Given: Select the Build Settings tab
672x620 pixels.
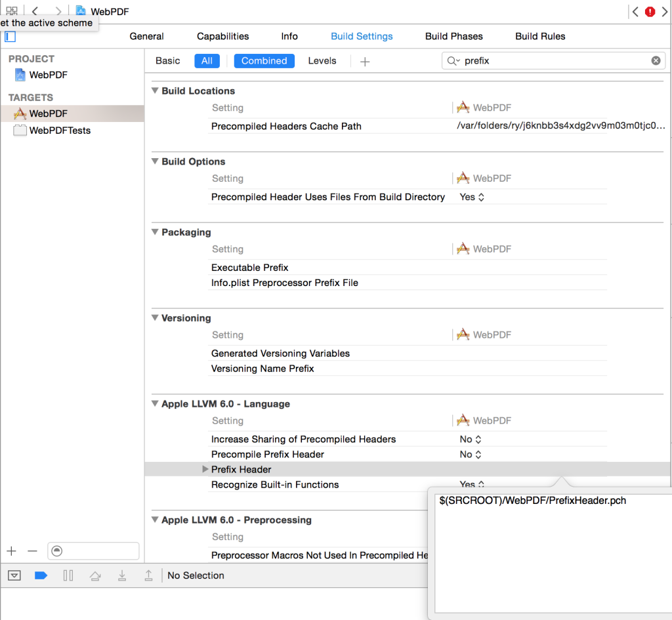Looking at the screenshot, I should 362,37.
